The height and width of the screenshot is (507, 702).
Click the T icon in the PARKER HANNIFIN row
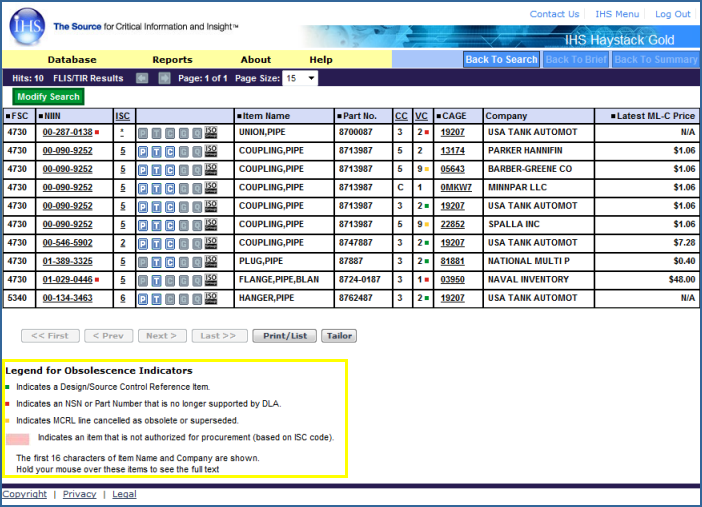(x=156, y=151)
